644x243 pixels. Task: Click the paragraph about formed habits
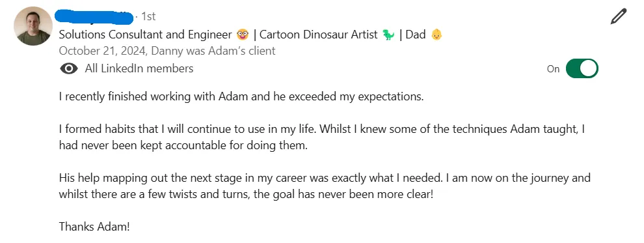322,137
